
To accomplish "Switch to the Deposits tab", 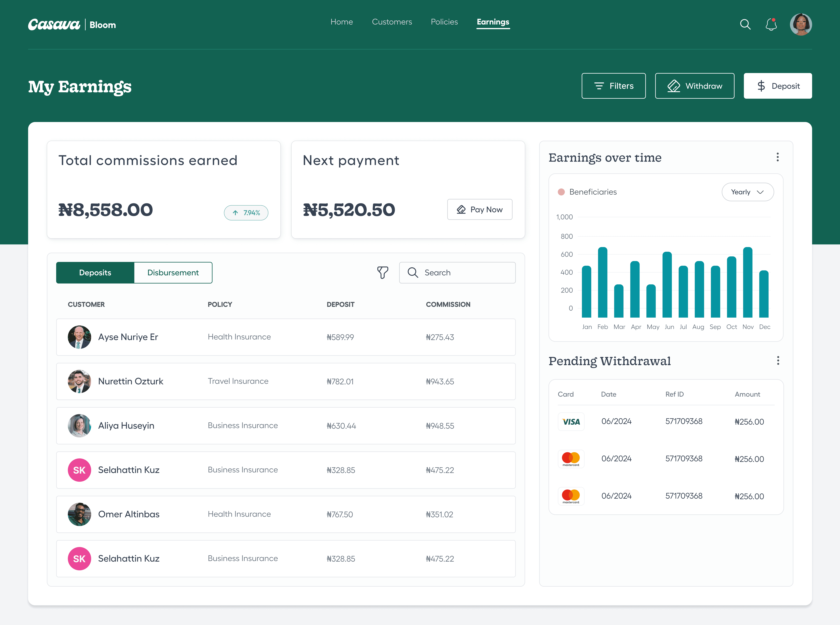I will (x=95, y=272).
